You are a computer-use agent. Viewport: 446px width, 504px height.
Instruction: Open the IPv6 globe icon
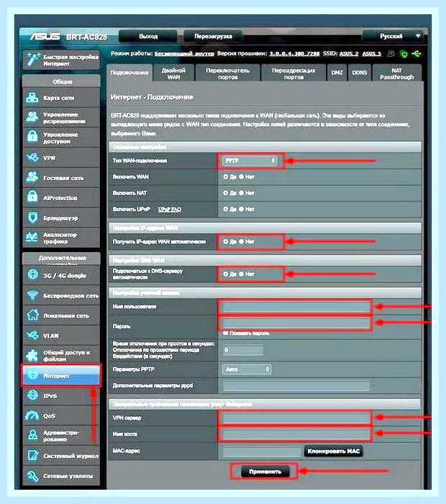pyautogui.click(x=33, y=395)
